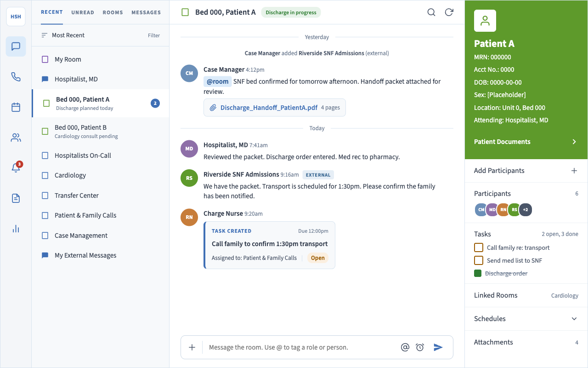Open the Transfer Center room

[101, 195]
